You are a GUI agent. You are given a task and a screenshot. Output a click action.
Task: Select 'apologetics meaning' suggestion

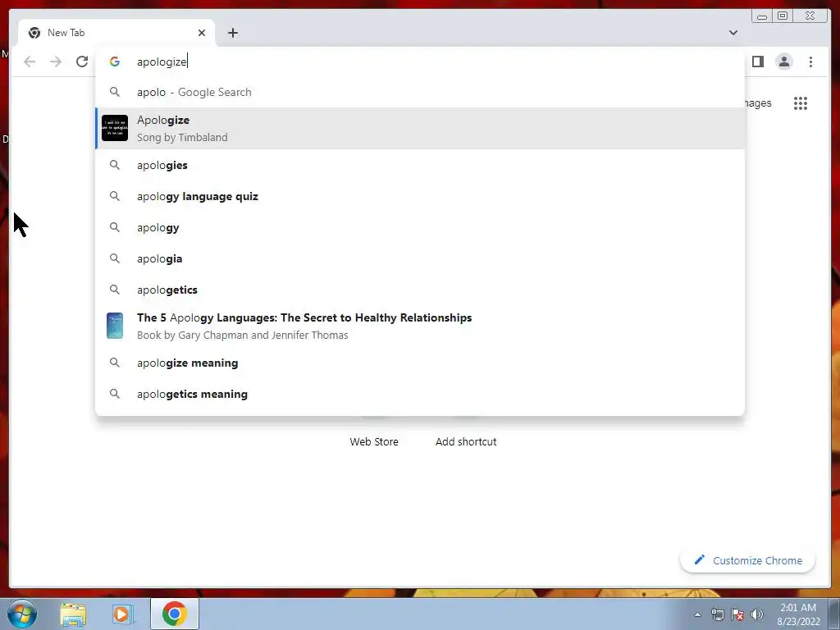click(x=420, y=394)
